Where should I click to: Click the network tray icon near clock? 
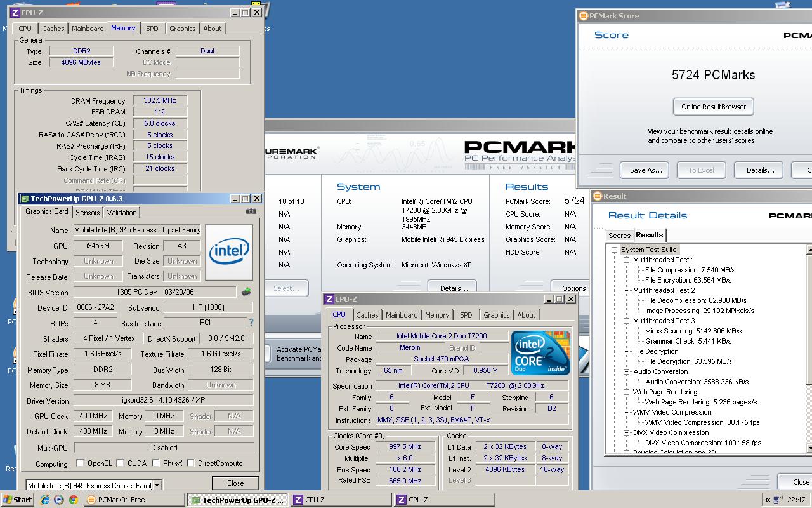click(x=778, y=500)
